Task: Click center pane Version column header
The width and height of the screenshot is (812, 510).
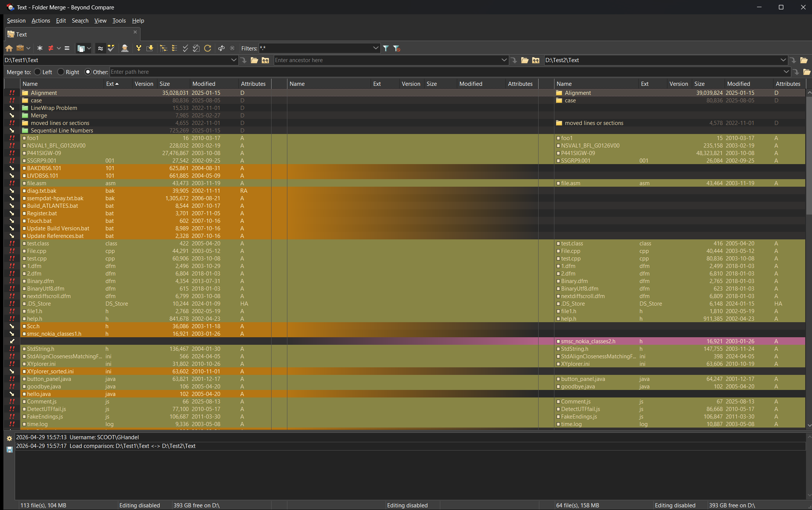Action: pos(411,84)
